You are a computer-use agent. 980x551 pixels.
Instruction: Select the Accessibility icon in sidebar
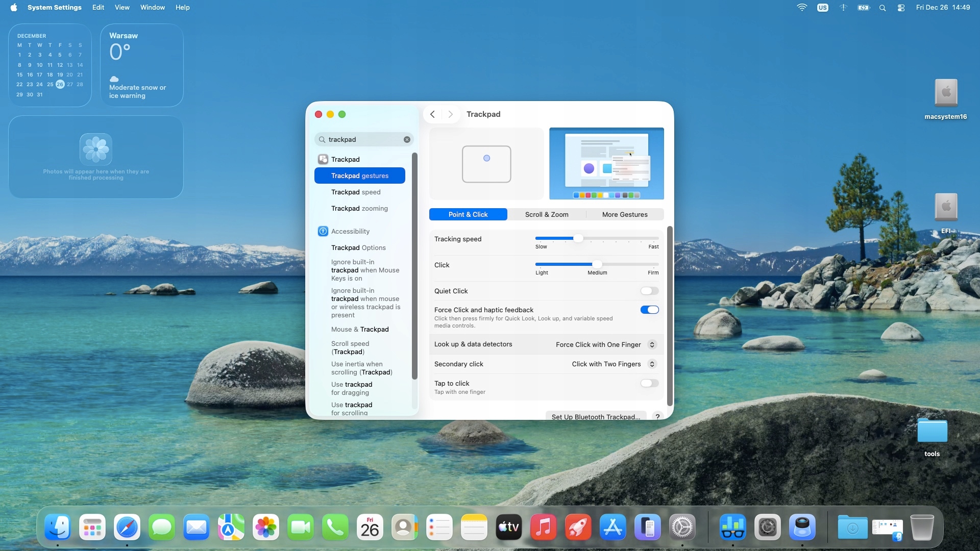(x=323, y=231)
